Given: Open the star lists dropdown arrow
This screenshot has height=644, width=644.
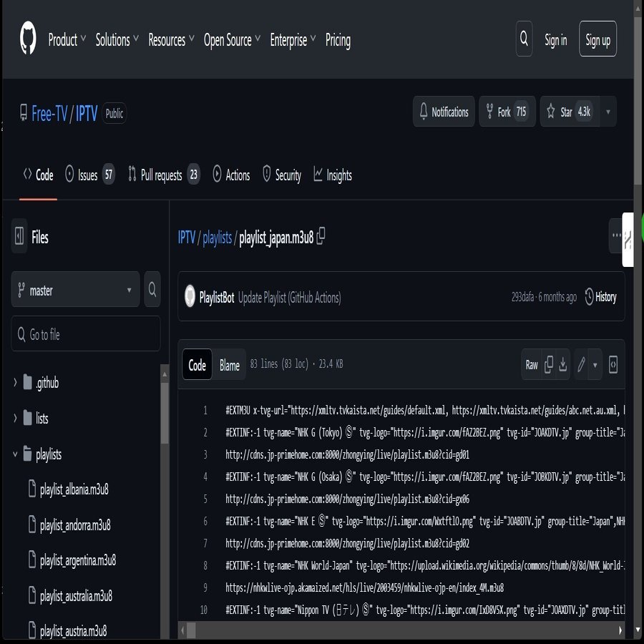Looking at the screenshot, I should (x=608, y=112).
